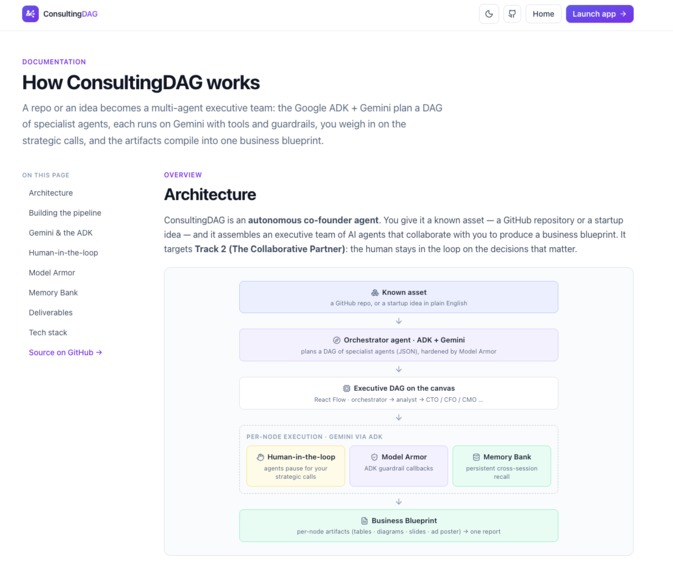673x573 pixels.
Task: Click the ConsultingDAG purple logo icon
Action: pyautogui.click(x=30, y=14)
